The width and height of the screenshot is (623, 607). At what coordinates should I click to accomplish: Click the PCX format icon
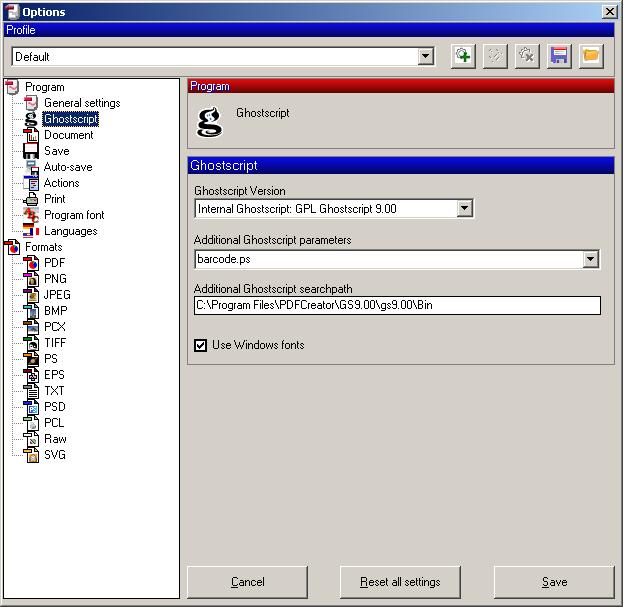tap(31, 327)
